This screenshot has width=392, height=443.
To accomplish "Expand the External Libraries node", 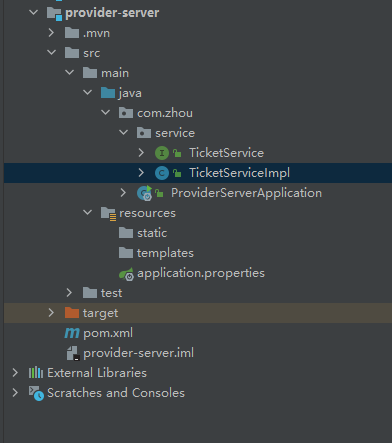I will 15,373.
